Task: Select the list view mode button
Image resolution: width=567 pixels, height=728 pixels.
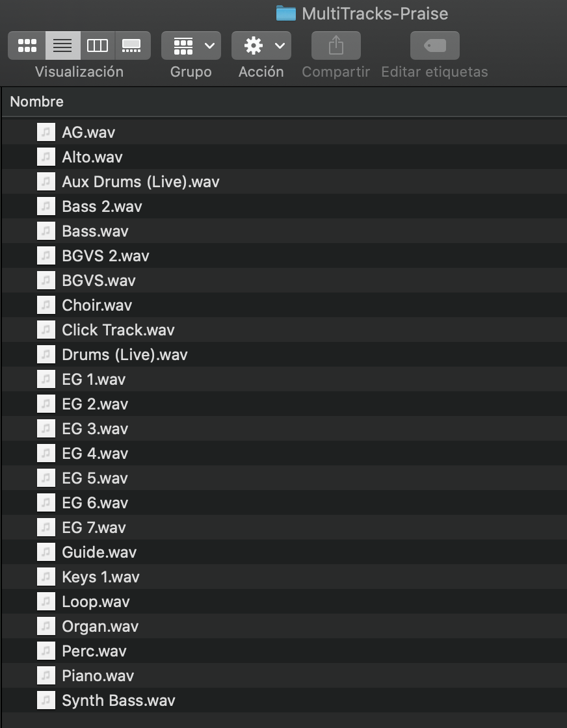Action: (62, 45)
